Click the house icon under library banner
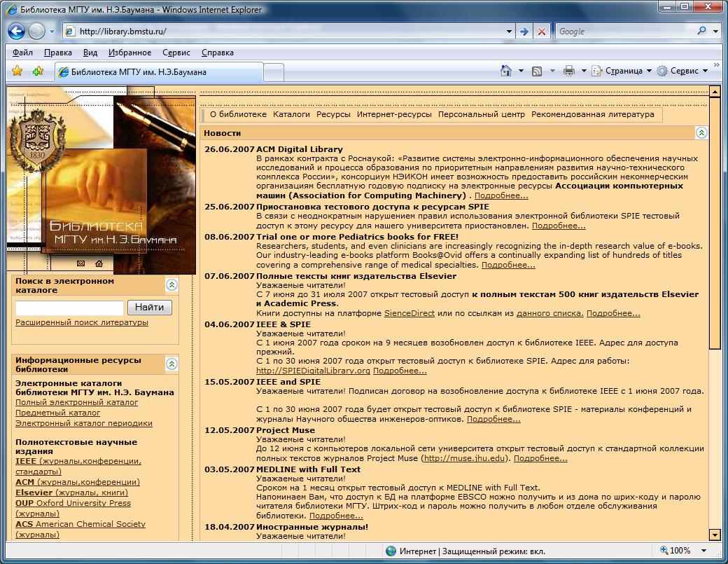 [x=99, y=263]
